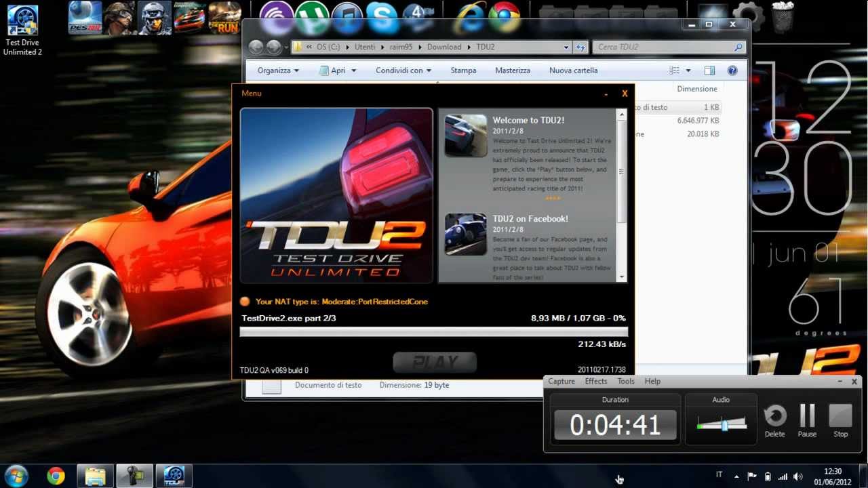This screenshot has height=488, width=868.
Task: Click the NAT type status text
Action: (x=341, y=302)
